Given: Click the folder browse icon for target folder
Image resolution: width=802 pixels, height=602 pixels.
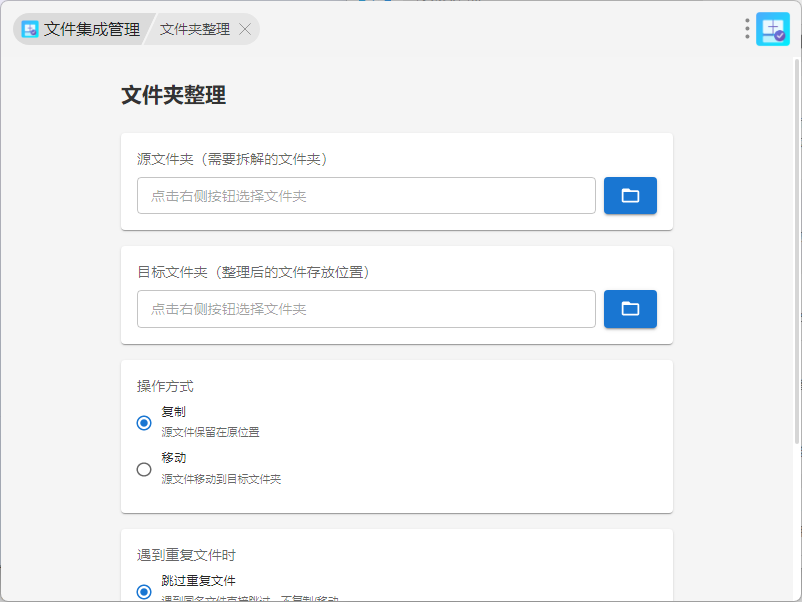Looking at the screenshot, I should (x=630, y=309).
